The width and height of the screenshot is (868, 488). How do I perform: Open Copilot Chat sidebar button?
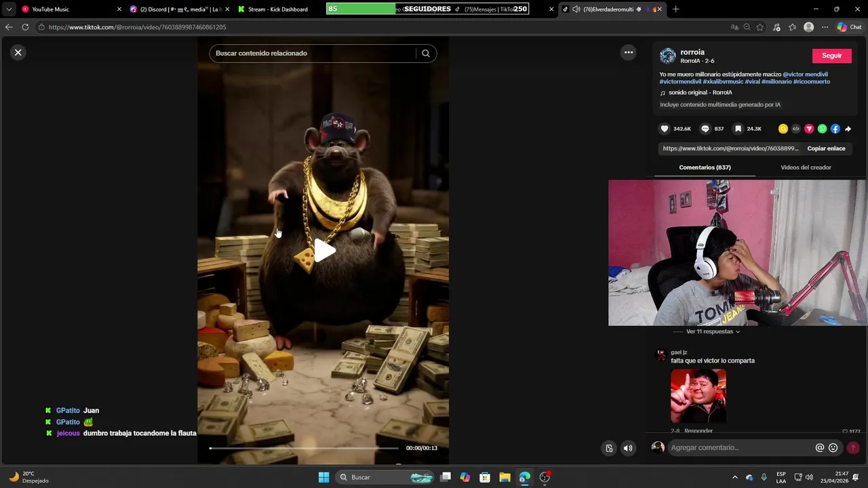point(849,27)
